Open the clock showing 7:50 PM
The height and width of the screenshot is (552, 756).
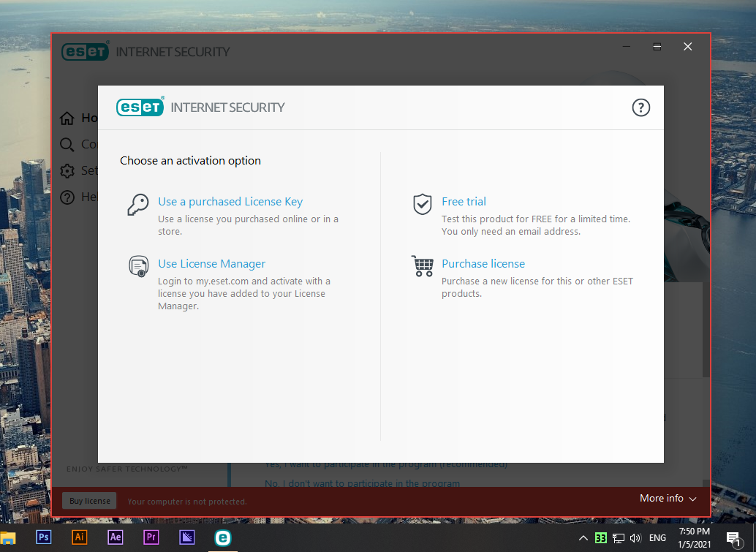point(695,537)
